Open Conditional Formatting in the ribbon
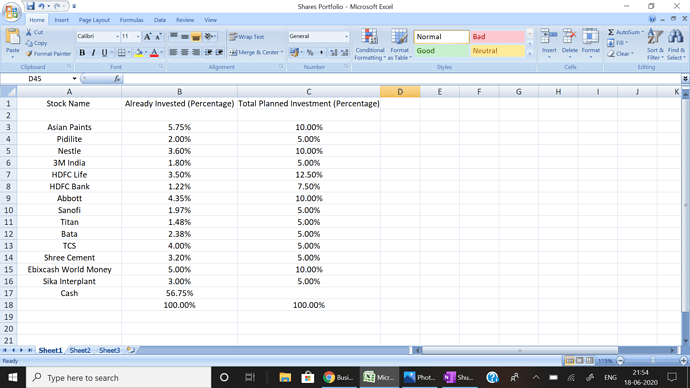 370,44
